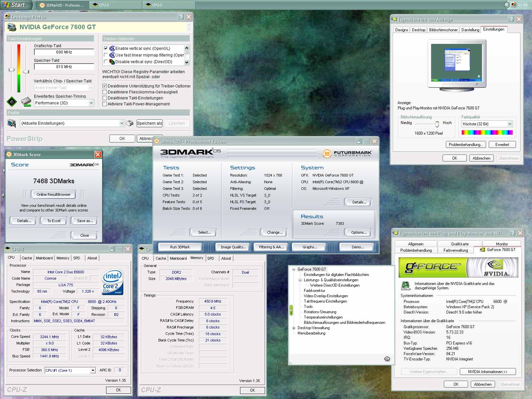Open the Erweitertes Speicher-Timing dropdown
The width and height of the screenshot is (532, 399).
(x=91, y=103)
